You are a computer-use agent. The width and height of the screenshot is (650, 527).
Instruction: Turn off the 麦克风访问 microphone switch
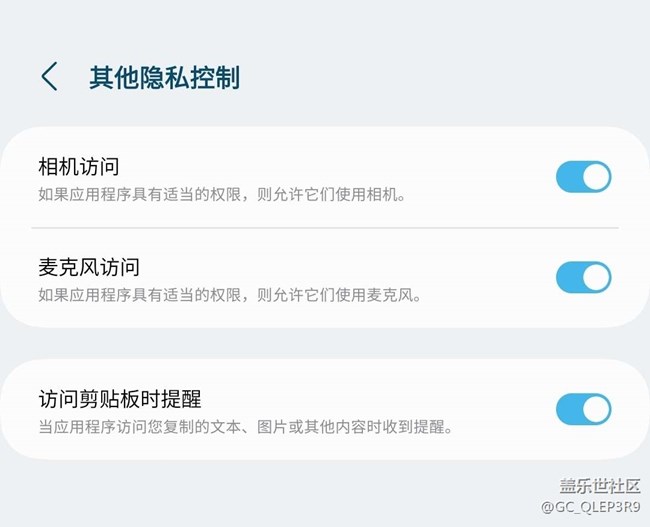pos(583,278)
